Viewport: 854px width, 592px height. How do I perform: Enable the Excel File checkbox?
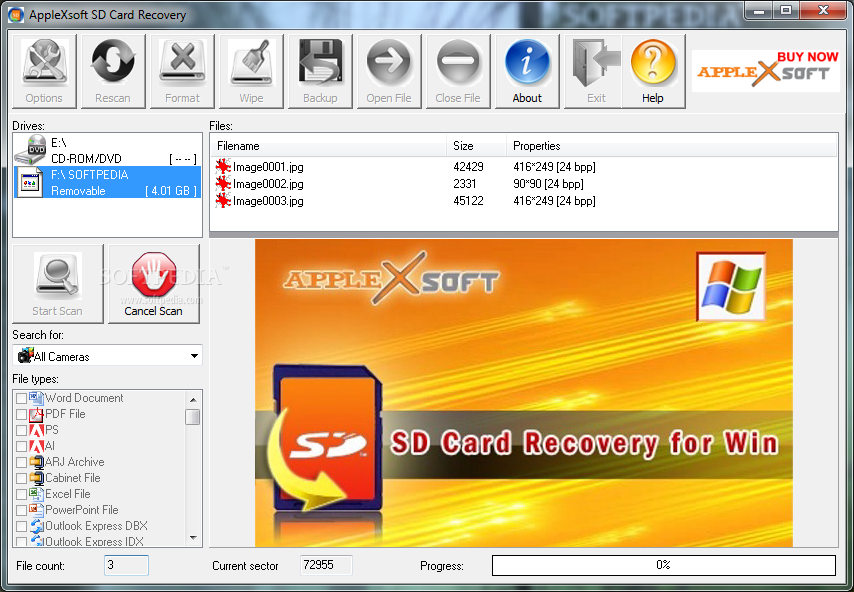21,495
